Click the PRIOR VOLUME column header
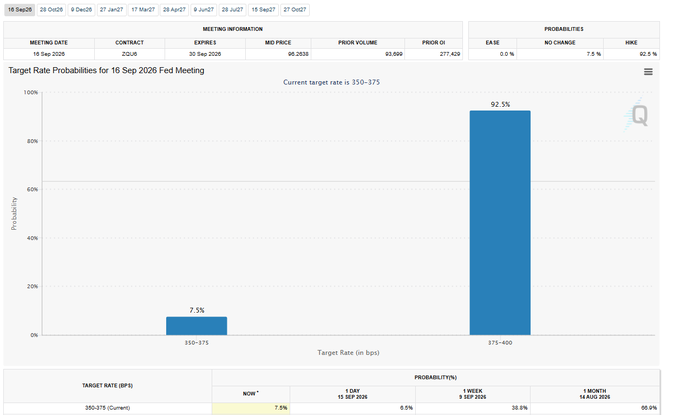680x415 pixels. pos(358,42)
